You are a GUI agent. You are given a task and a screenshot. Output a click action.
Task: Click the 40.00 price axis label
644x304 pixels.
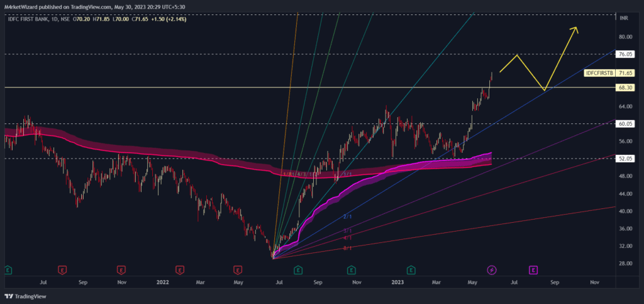coord(626,211)
